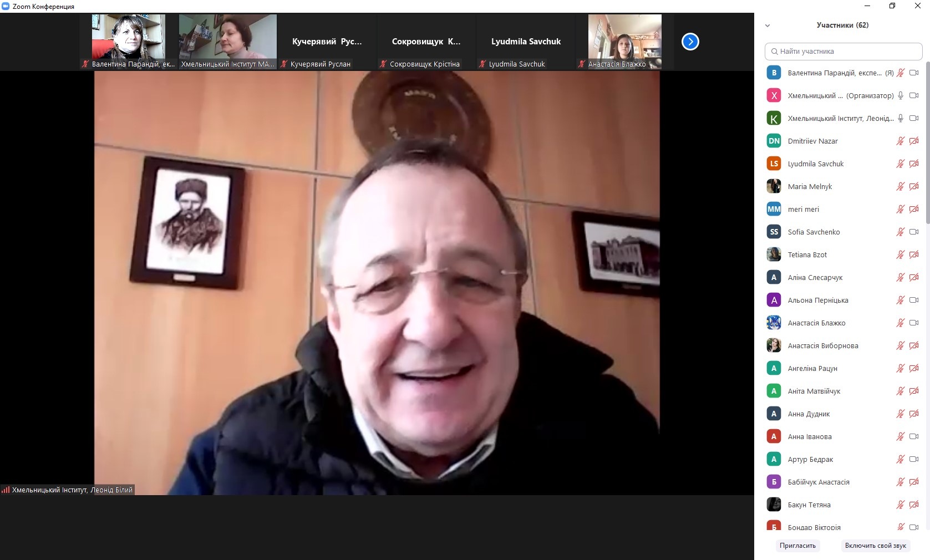
Task: Select the Сокровищук Крістіна video tile
Action: click(x=426, y=42)
